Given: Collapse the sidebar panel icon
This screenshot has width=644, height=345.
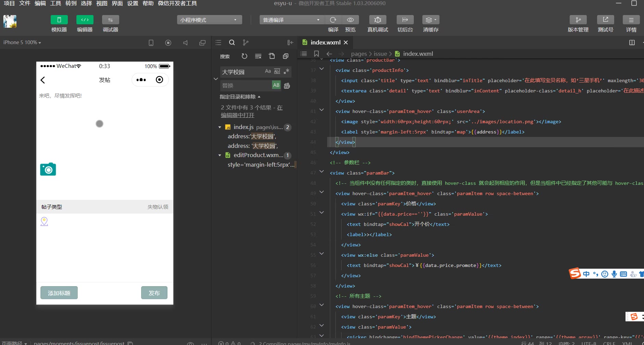Looking at the screenshot, I should tap(290, 42).
